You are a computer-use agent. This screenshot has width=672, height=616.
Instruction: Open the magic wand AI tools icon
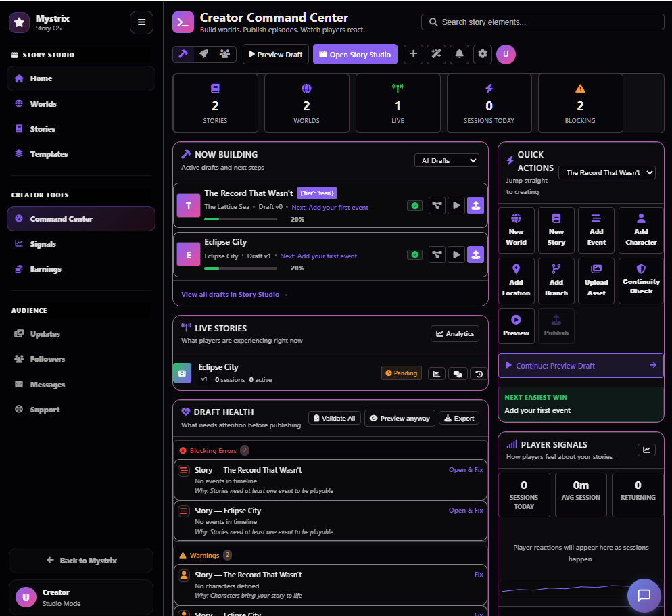pos(437,54)
